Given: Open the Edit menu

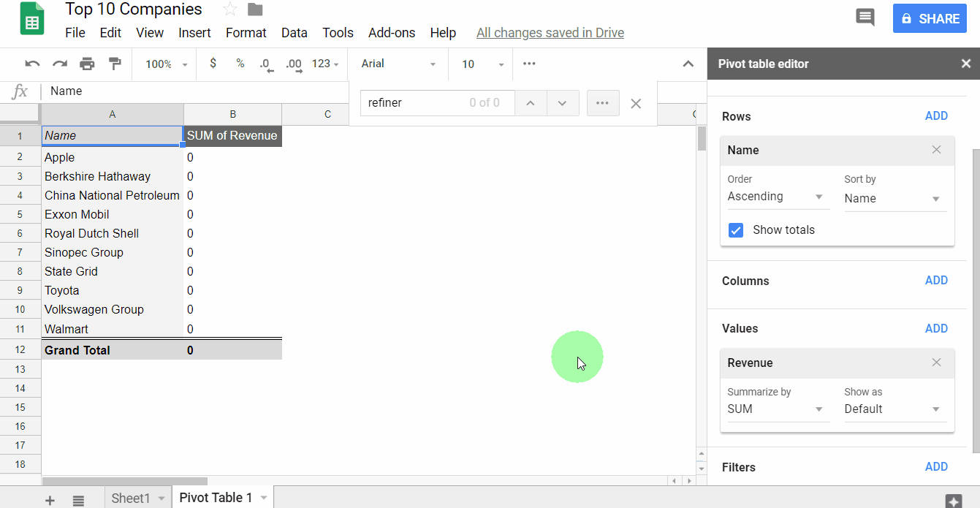Looking at the screenshot, I should point(110,33).
